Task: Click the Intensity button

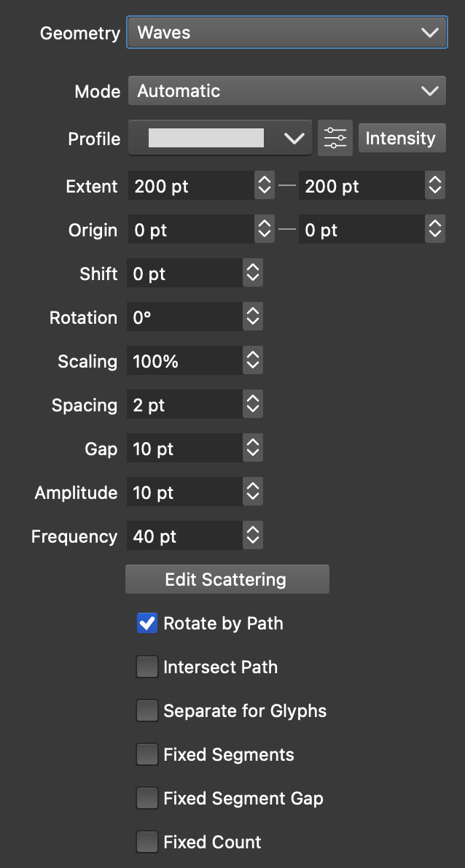Action: tap(400, 138)
